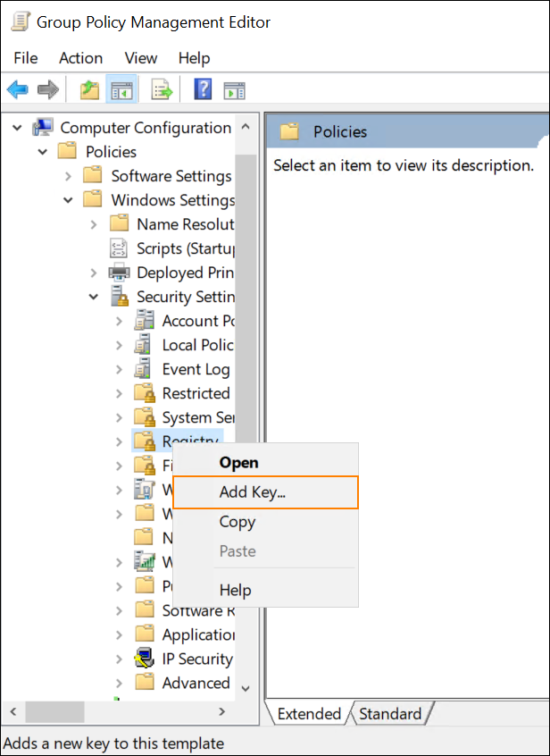Open the Action menu
Image resolution: width=550 pixels, height=756 pixels.
pos(80,58)
